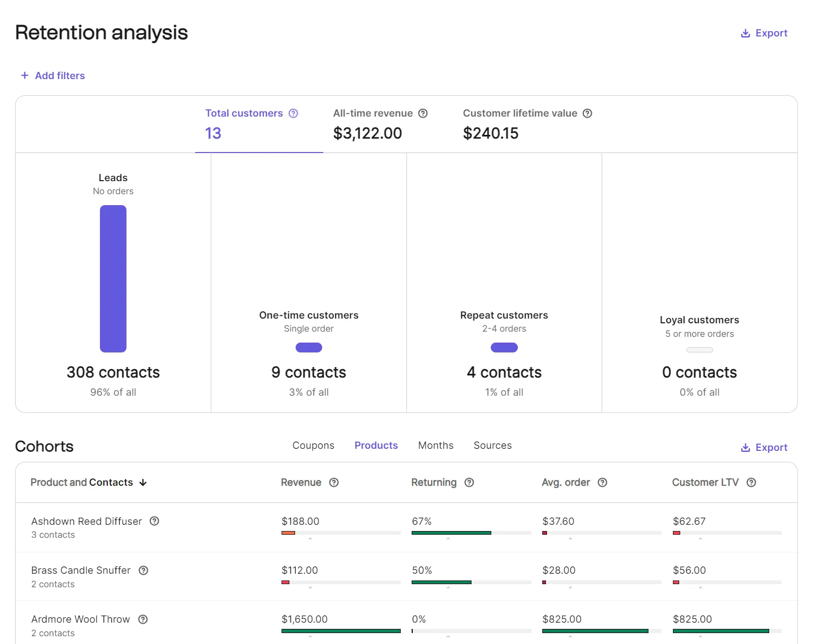815x644 pixels.
Task: Click the 96% of all label
Action: coord(113,393)
